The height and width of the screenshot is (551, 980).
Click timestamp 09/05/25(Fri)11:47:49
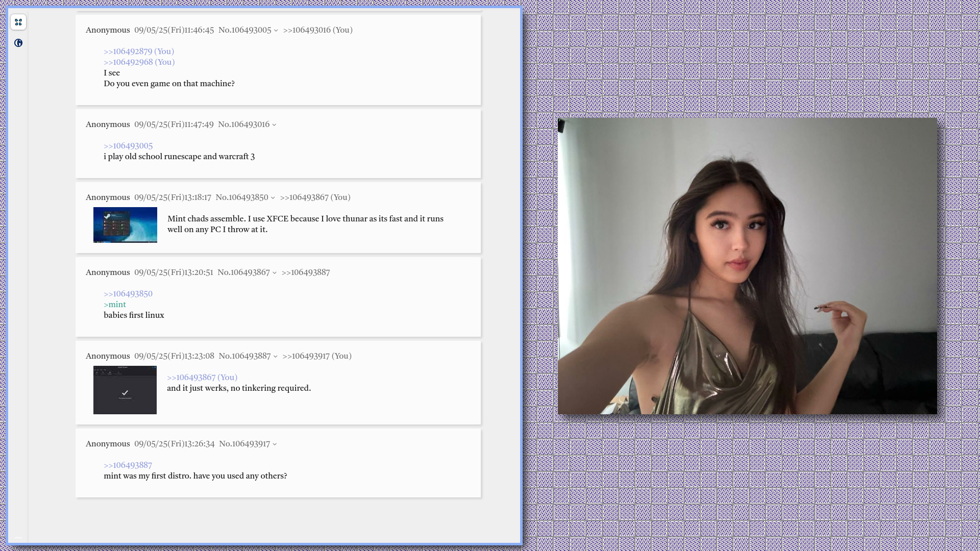(174, 124)
